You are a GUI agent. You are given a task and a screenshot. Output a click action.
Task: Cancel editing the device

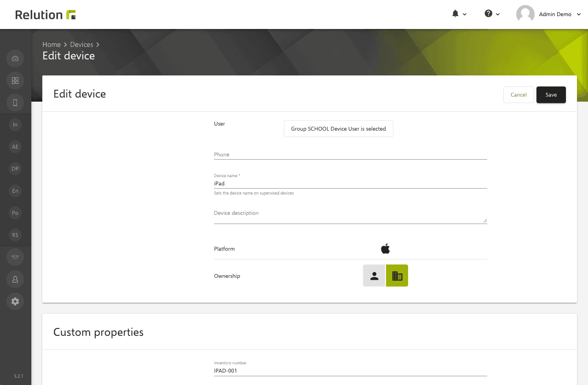[519, 95]
